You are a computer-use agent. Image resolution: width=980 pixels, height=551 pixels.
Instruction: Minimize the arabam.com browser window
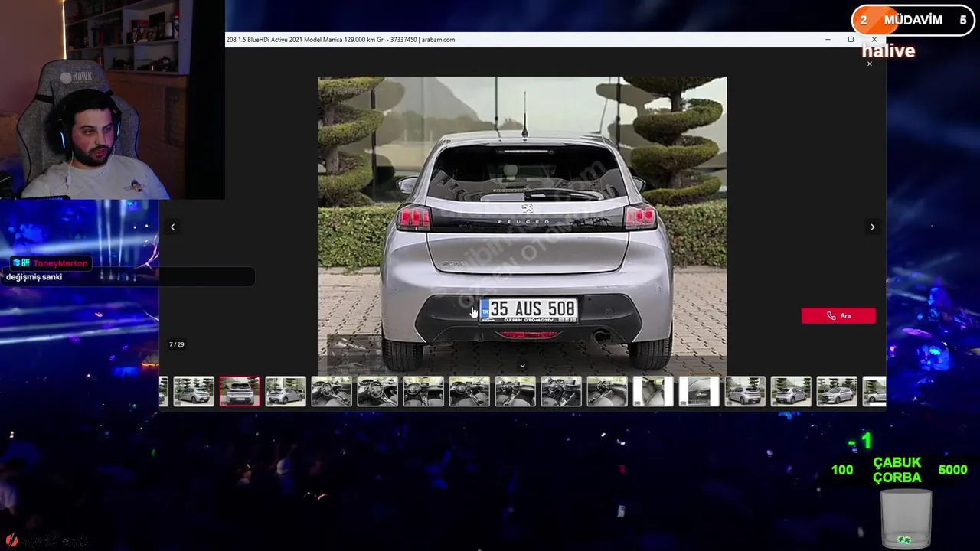(x=828, y=39)
